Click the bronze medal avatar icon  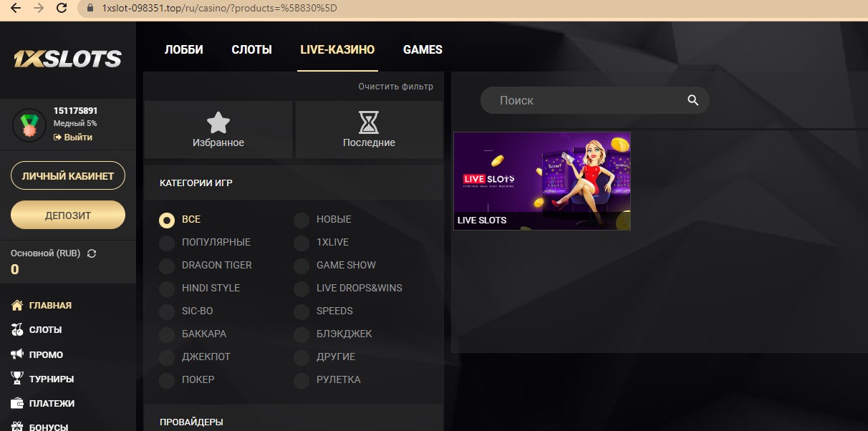click(x=29, y=125)
